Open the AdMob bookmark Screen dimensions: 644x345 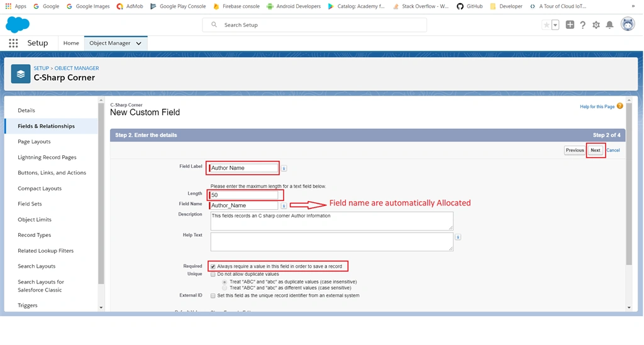tap(130, 6)
